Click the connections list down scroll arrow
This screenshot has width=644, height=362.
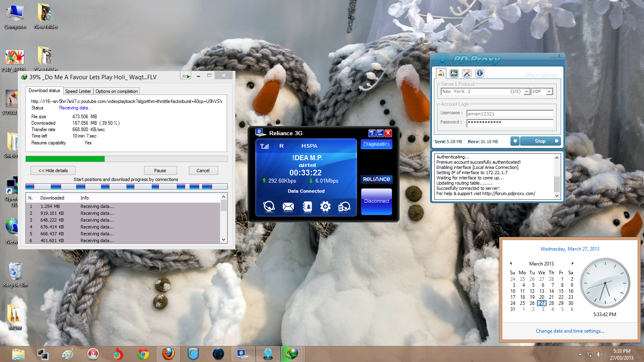(x=224, y=240)
